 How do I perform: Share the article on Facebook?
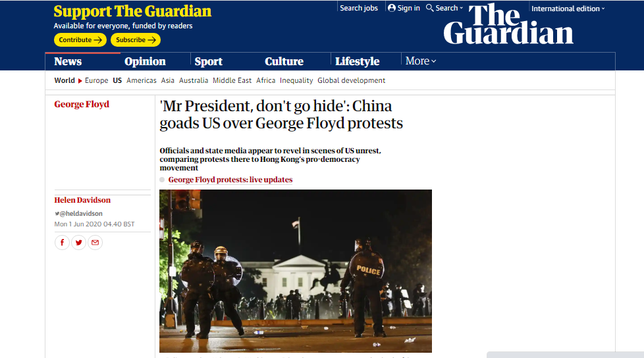[x=62, y=243]
